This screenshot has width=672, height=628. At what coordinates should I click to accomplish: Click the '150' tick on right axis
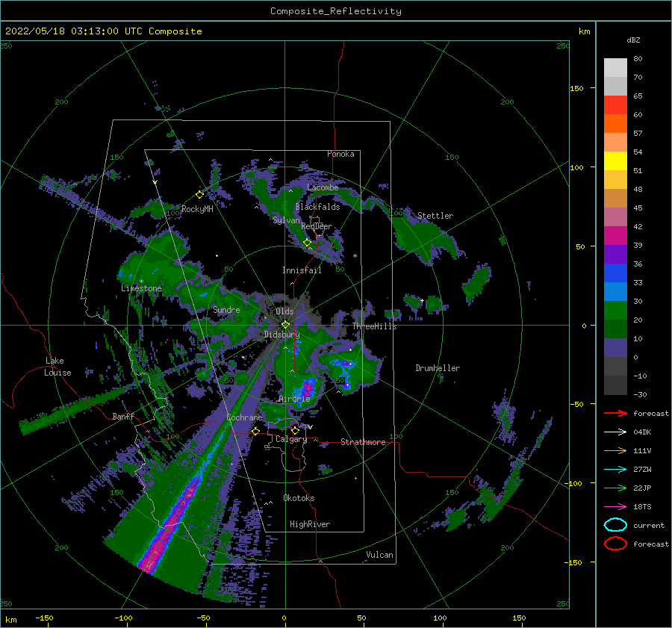[x=576, y=88]
